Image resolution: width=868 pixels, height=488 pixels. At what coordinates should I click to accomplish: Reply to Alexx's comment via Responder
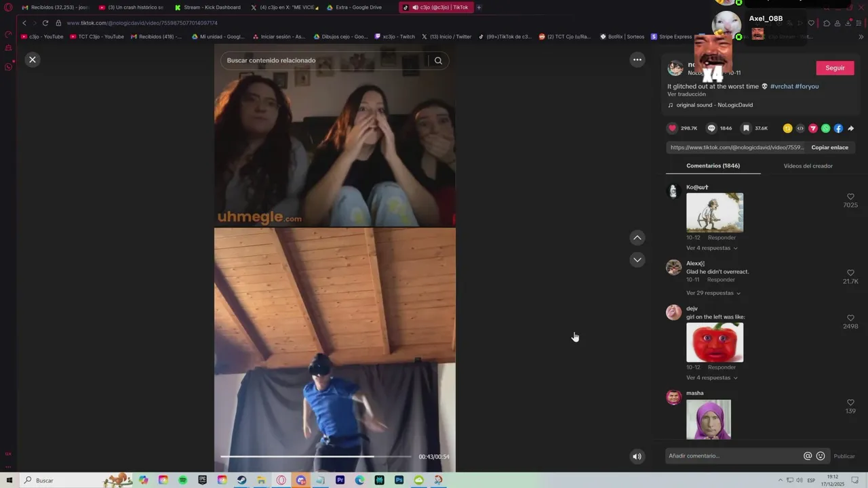click(721, 280)
